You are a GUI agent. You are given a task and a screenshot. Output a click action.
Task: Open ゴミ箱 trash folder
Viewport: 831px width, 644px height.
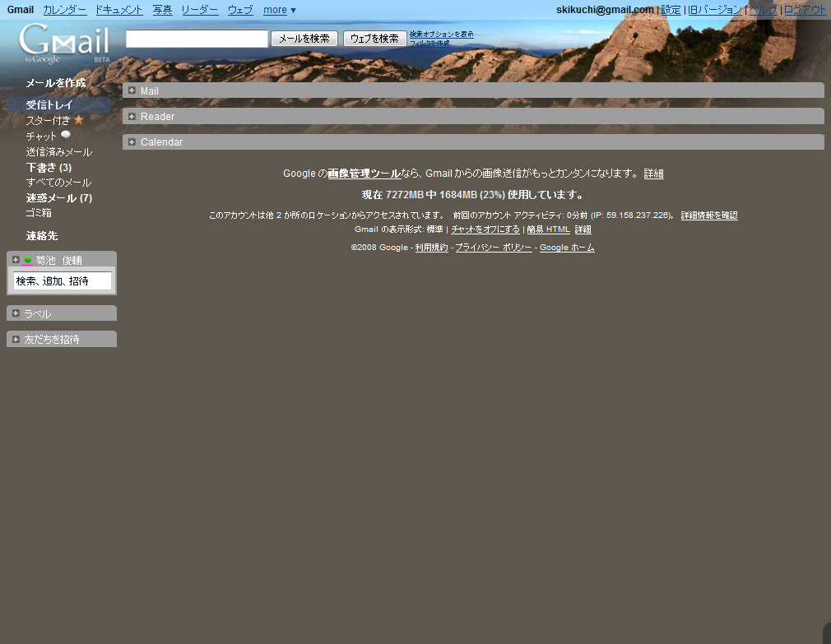coord(39,213)
